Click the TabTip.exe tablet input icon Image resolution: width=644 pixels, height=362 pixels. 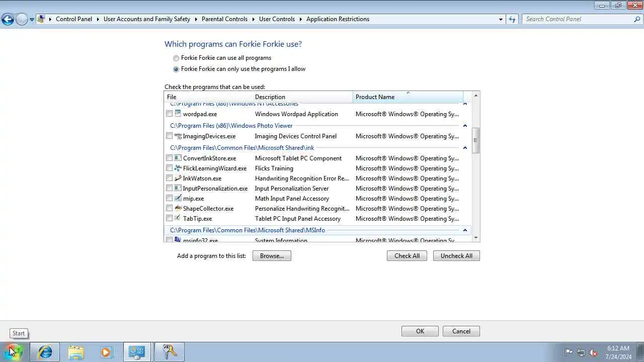178,218
